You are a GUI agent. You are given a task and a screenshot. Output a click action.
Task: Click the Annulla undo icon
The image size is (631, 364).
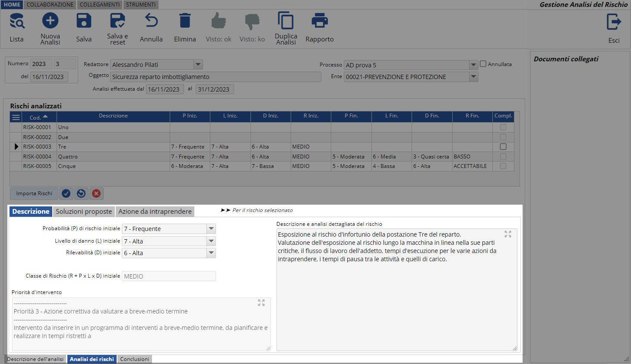(x=151, y=21)
